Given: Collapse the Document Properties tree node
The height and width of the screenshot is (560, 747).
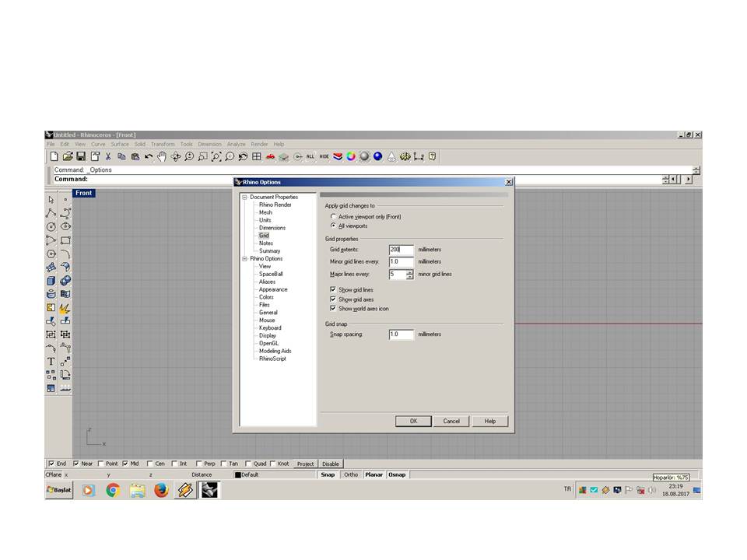Looking at the screenshot, I should [x=245, y=197].
